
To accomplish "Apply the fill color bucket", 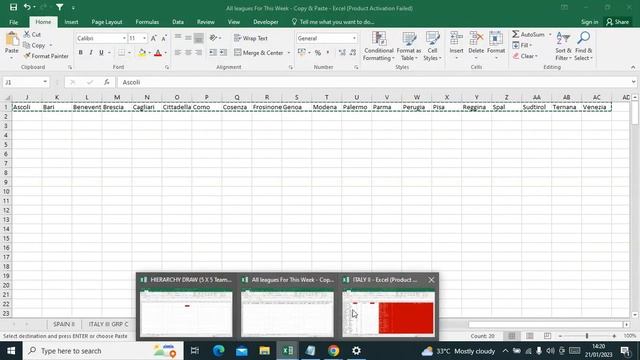I will point(142,53).
